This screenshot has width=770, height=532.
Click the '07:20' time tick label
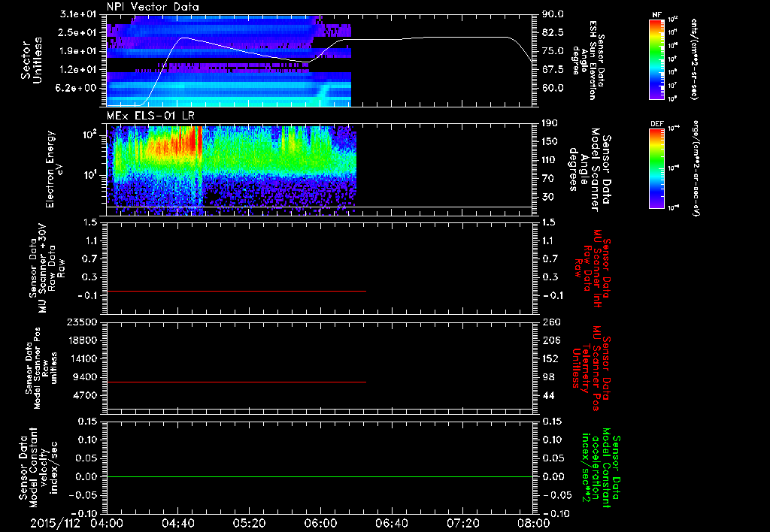(462, 523)
